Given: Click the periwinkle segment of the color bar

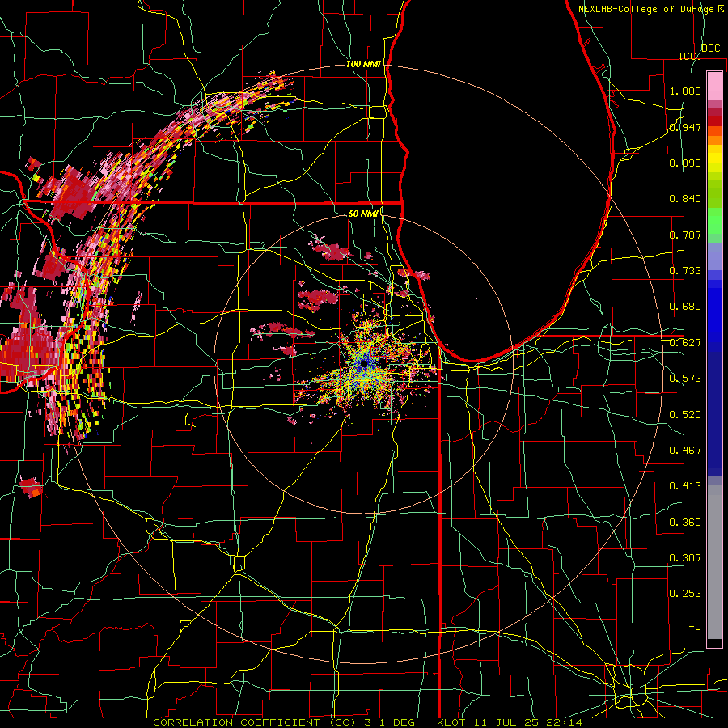Looking at the screenshot, I should (714, 257).
